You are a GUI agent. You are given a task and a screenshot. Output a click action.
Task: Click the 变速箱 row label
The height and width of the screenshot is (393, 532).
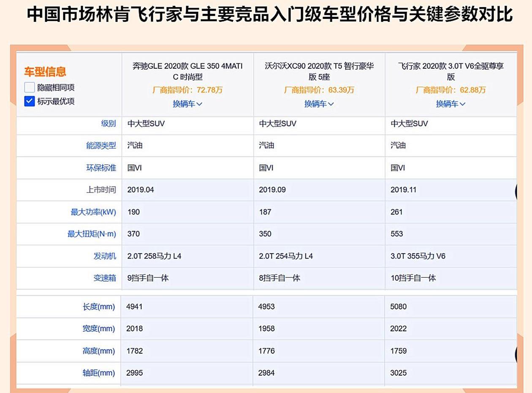(105, 278)
